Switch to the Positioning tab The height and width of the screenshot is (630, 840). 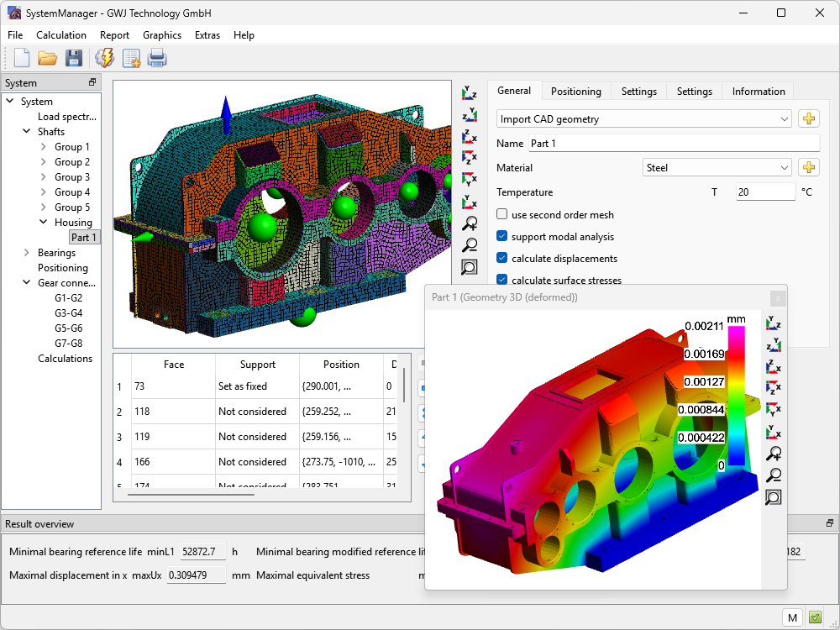click(575, 92)
